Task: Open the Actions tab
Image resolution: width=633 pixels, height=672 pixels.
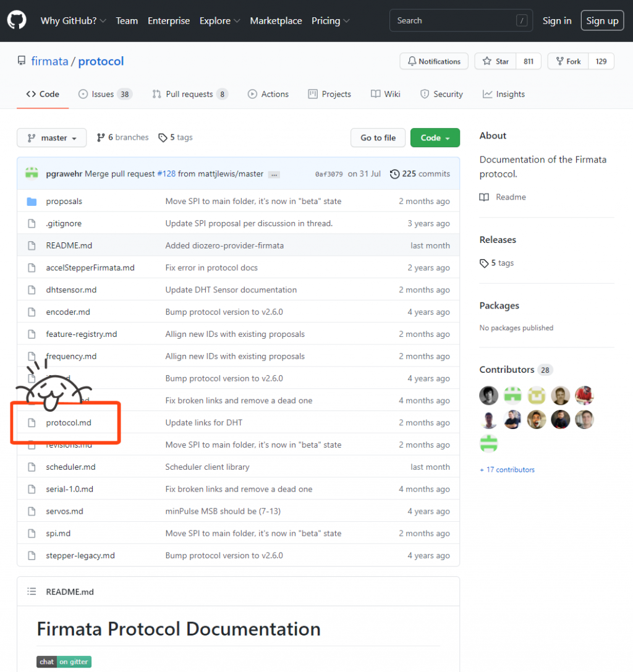Action: tap(268, 94)
